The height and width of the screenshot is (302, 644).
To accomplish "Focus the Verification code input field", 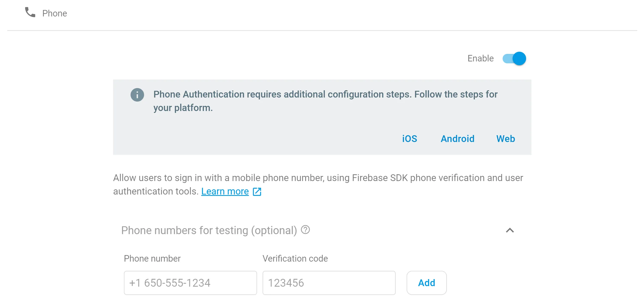I will click(x=329, y=283).
